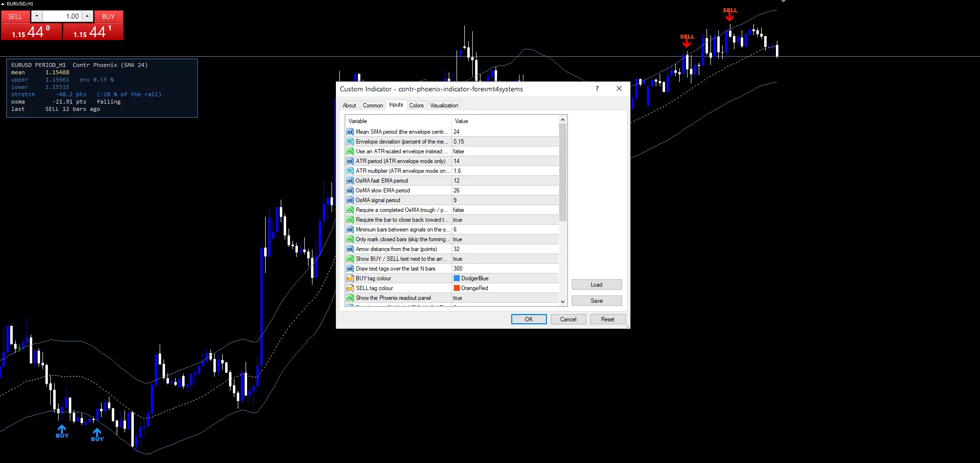980x463 pixels.
Task: Save the current inputs preset
Action: pos(597,301)
